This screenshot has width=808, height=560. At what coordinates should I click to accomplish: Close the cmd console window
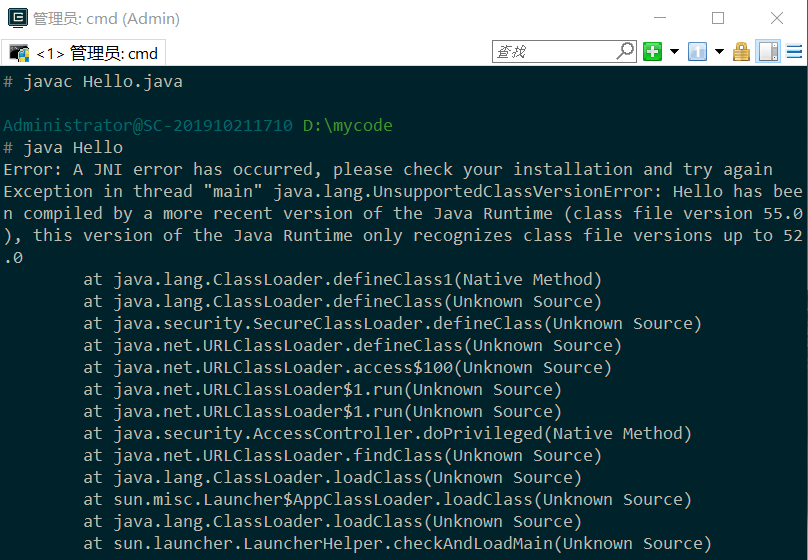[777, 18]
